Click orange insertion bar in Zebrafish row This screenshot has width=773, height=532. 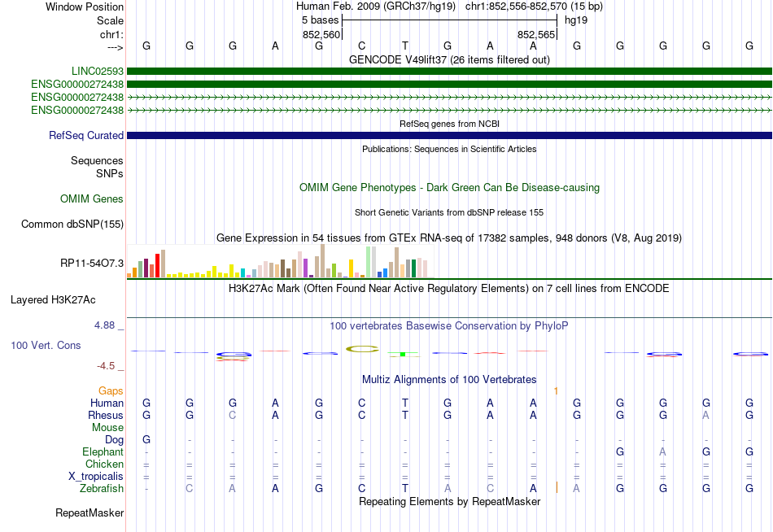tap(557, 487)
